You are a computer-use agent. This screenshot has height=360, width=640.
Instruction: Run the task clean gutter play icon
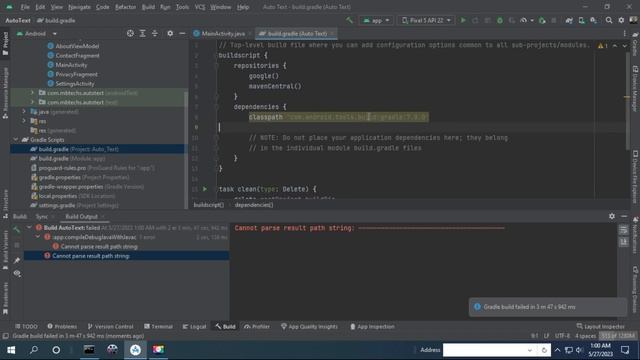[x=205, y=189]
